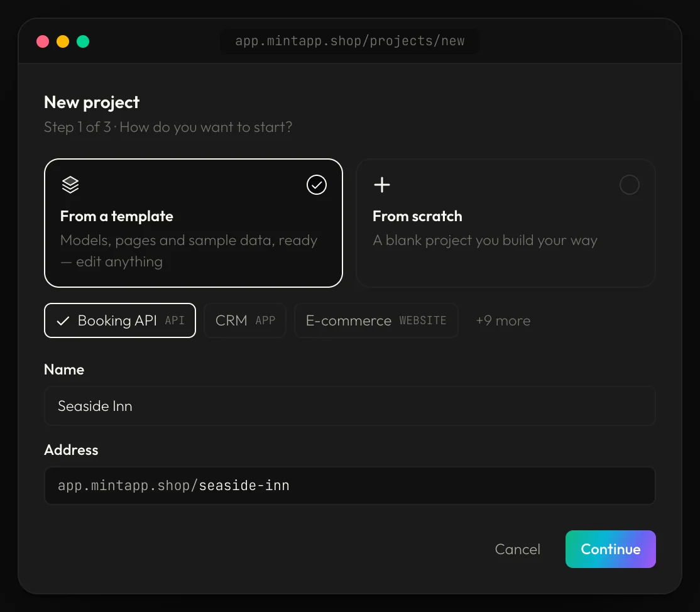The image size is (700, 612).
Task: Click the 'Step 1 of 3' subtitle text
Action: 168,127
